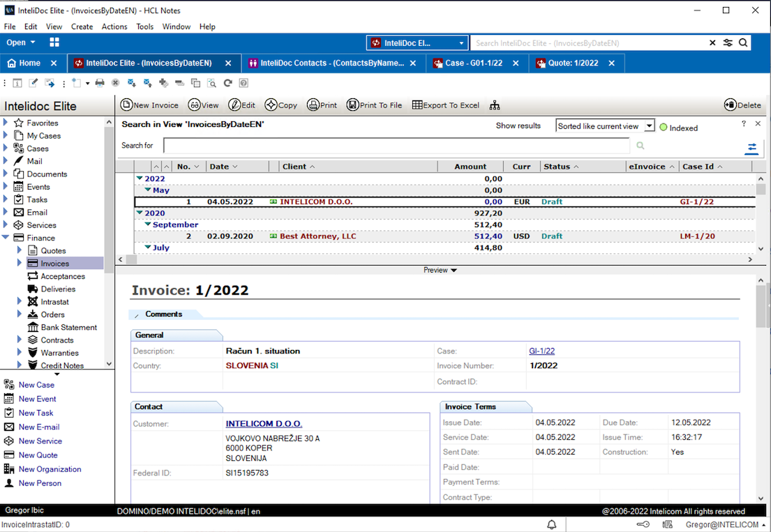This screenshot has height=532, width=771.
Task: Collapse the September category twistie
Action: 147,224
